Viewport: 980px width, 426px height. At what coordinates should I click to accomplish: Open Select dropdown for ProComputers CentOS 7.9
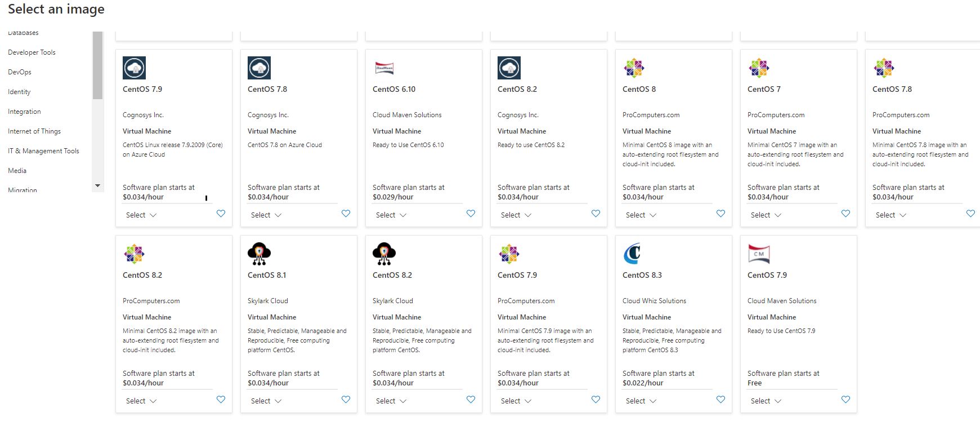tap(516, 401)
